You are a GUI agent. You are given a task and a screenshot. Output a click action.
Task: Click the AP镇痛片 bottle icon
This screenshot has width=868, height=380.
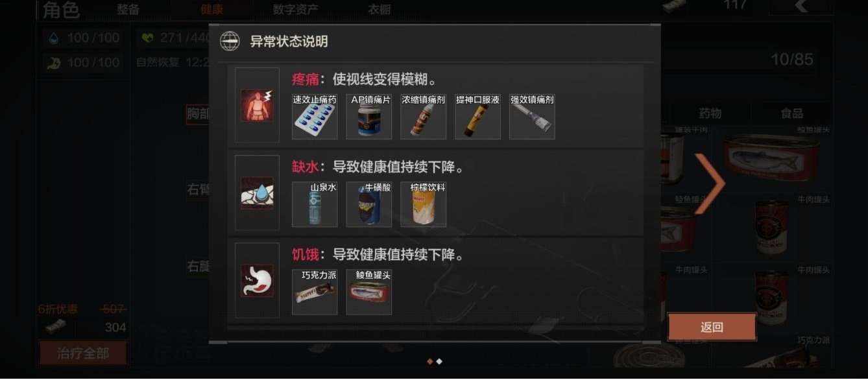(x=369, y=117)
